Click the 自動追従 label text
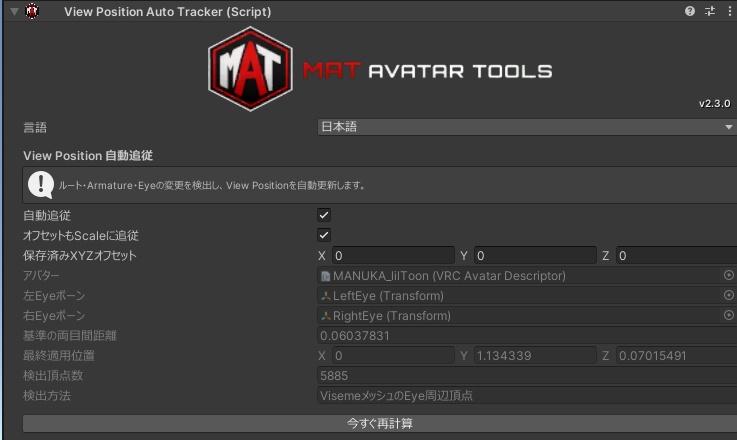This screenshot has width=737, height=440. pyautogui.click(x=47, y=216)
